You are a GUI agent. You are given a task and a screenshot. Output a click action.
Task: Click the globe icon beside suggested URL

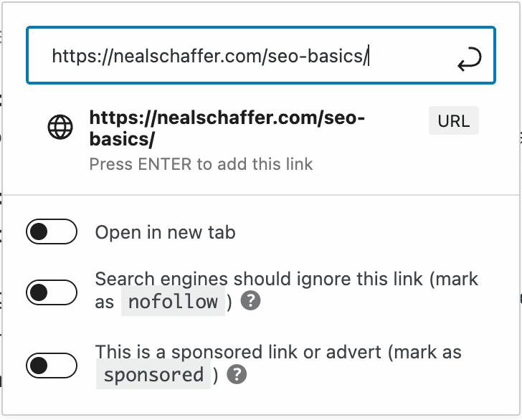(60, 128)
